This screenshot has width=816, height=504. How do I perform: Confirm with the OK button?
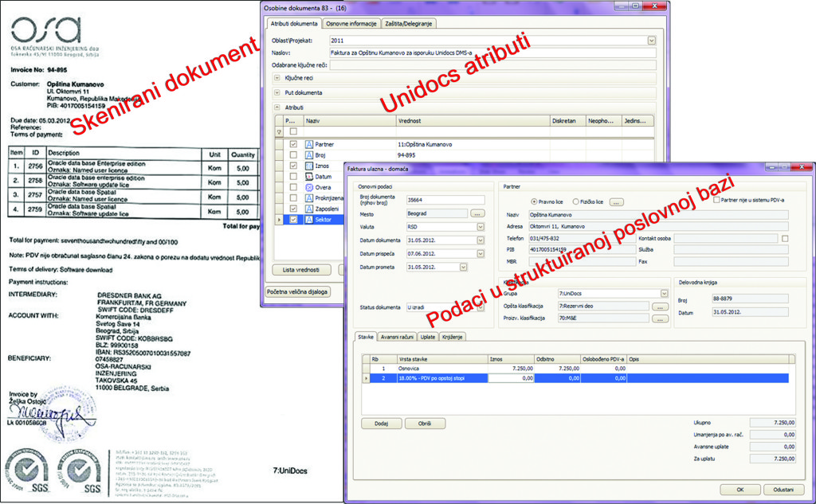coord(740,490)
